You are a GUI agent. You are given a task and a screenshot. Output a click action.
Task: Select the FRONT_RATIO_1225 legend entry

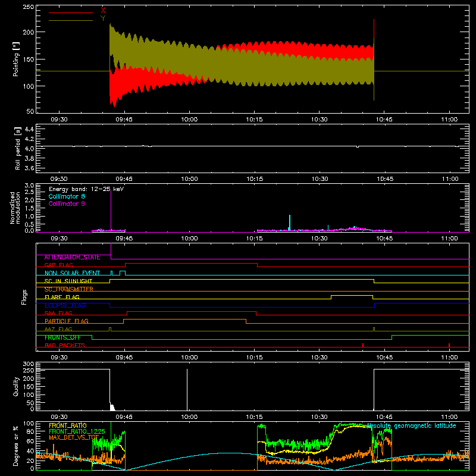[77, 431]
